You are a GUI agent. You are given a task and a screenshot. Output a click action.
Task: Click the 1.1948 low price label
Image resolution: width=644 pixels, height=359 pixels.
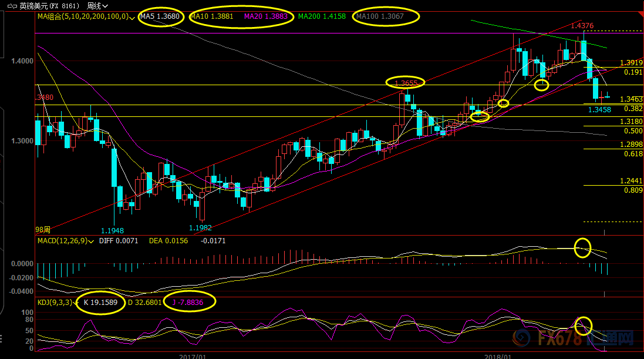pyautogui.click(x=112, y=230)
